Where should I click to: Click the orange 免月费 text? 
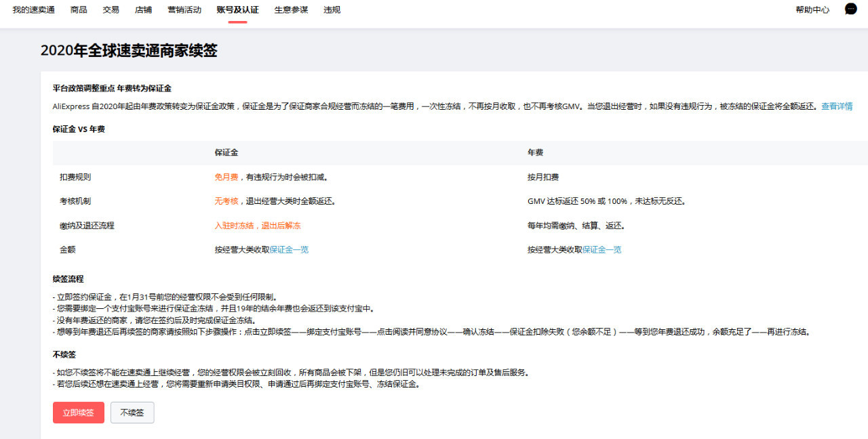226,177
